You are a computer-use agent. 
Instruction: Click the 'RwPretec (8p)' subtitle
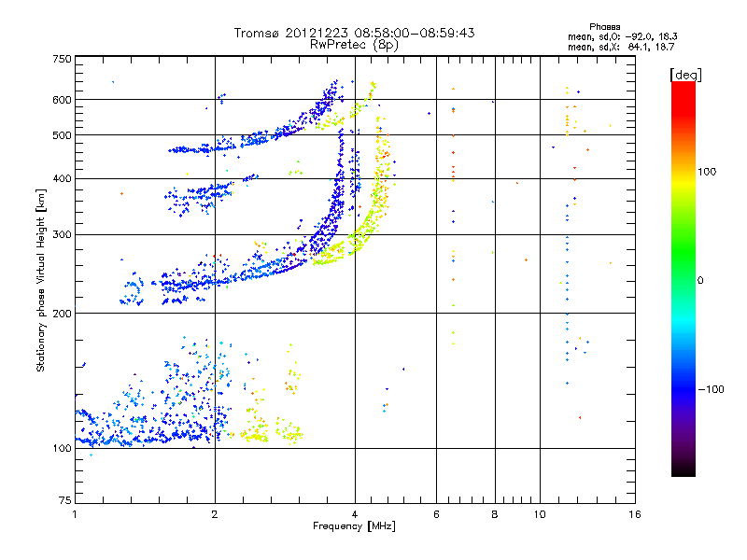pyautogui.click(x=354, y=45)
